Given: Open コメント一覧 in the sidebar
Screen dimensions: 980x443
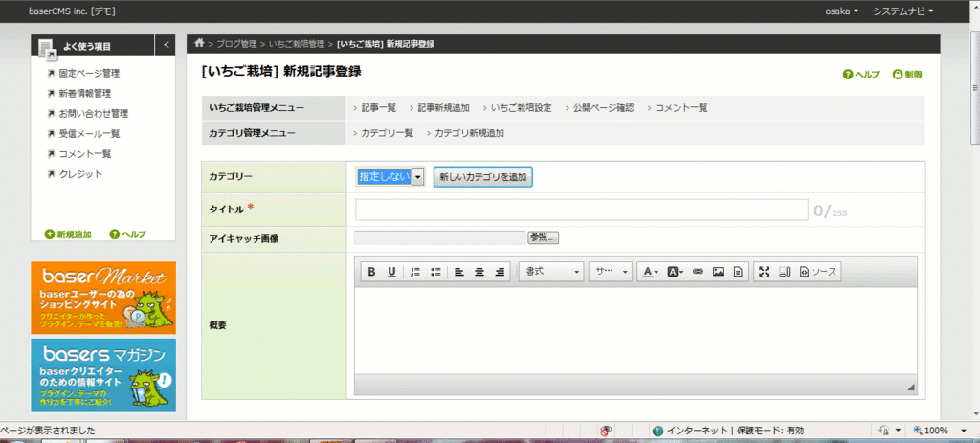Looking at the screenshot, I should tap(85, 154).
